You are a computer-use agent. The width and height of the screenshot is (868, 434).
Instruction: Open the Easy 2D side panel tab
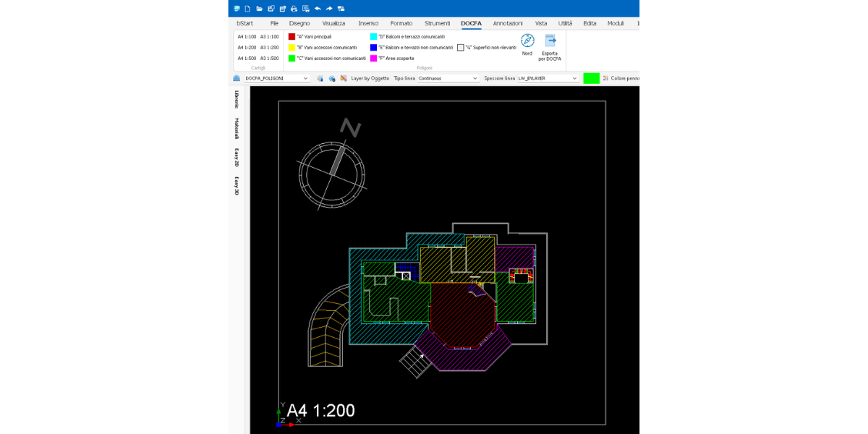point(237,157)
